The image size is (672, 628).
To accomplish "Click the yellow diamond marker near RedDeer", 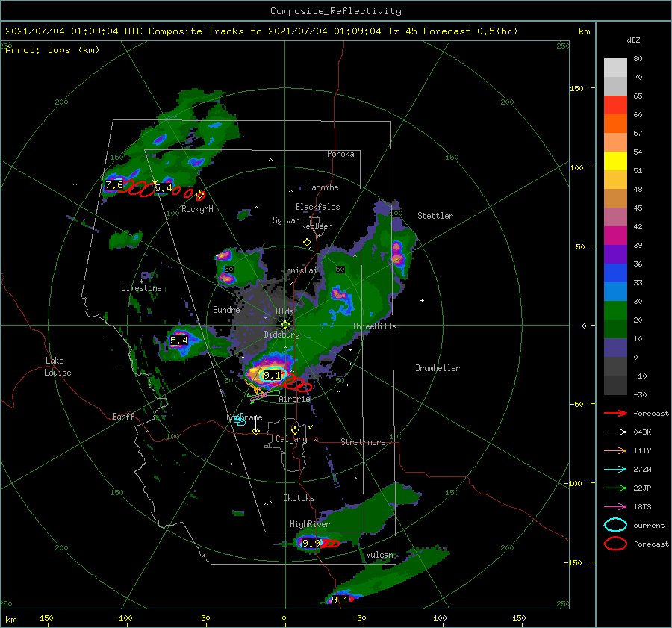I will click(x=307, y=243).
